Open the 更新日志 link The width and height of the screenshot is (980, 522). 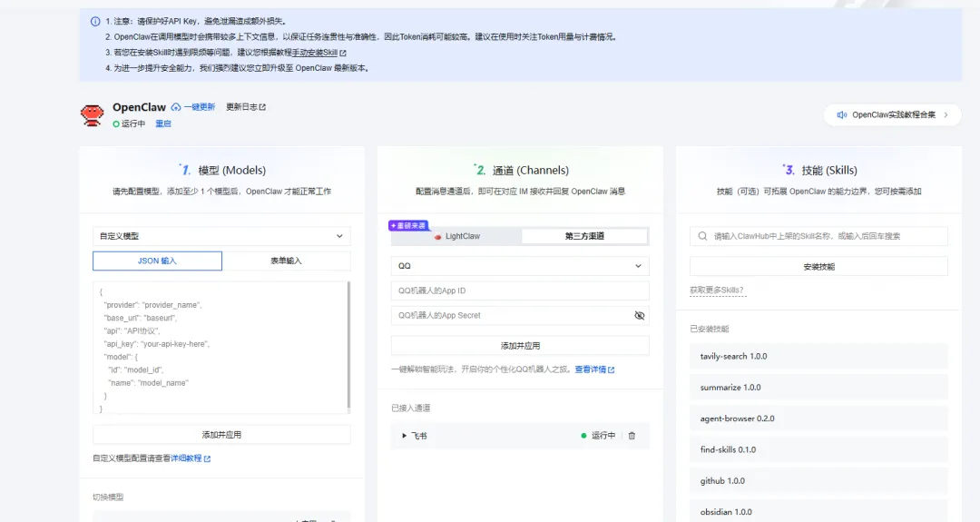(241, 107)
